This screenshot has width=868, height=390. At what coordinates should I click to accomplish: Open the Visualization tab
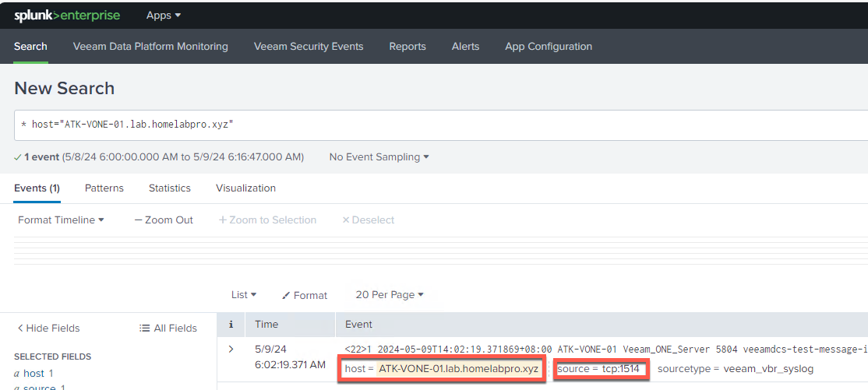tap(245, 188)
